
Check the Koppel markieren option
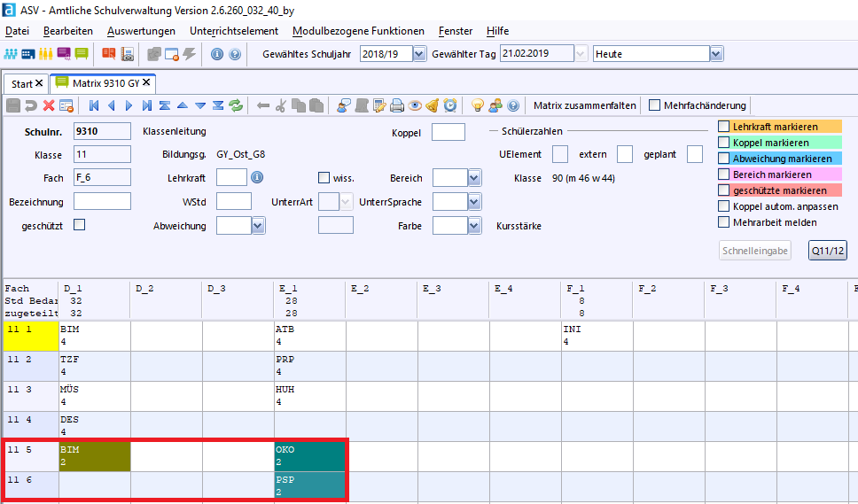click(x=723, y=142)
